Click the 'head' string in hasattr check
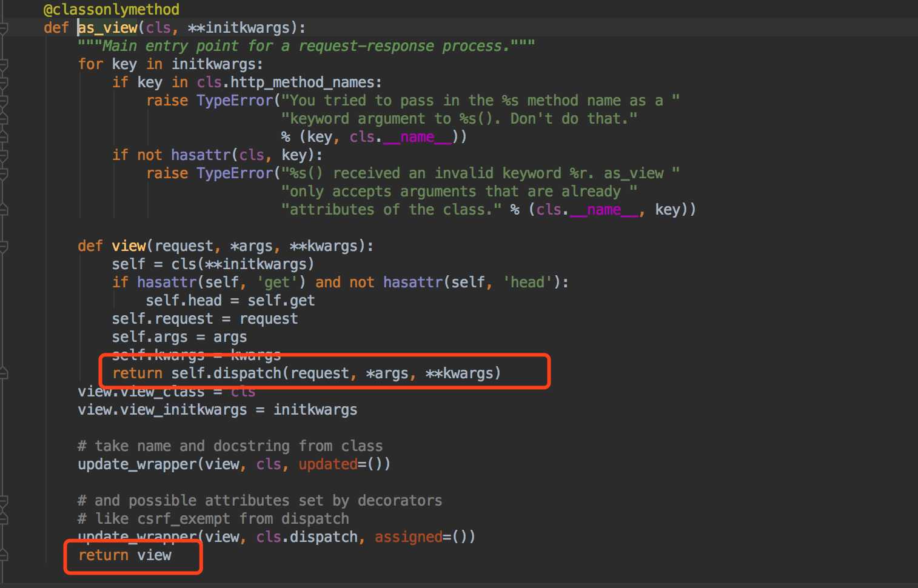This screenshot has height=588, width=918. click(528, 282)
